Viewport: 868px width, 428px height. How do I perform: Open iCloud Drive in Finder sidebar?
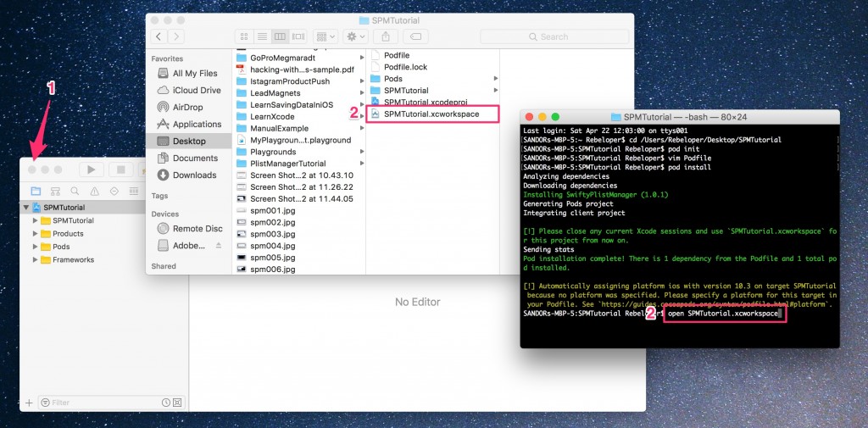point(188,90)
